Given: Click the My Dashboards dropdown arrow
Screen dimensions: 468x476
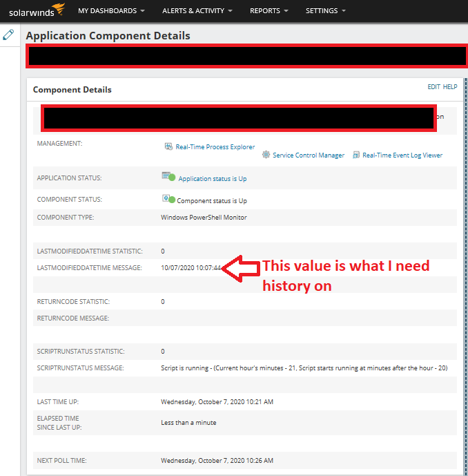Looking at the screenshot, I should click(x=143, y=11).
